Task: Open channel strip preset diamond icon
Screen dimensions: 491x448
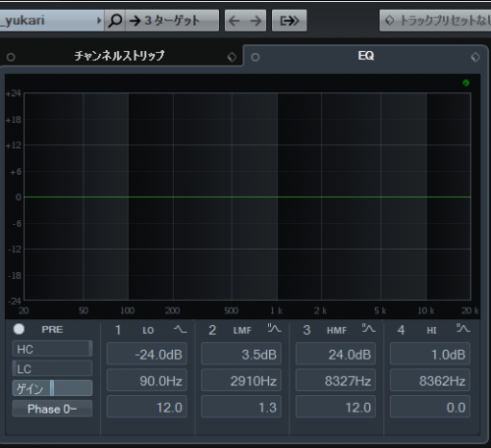Action: click(x=232, y=57)
